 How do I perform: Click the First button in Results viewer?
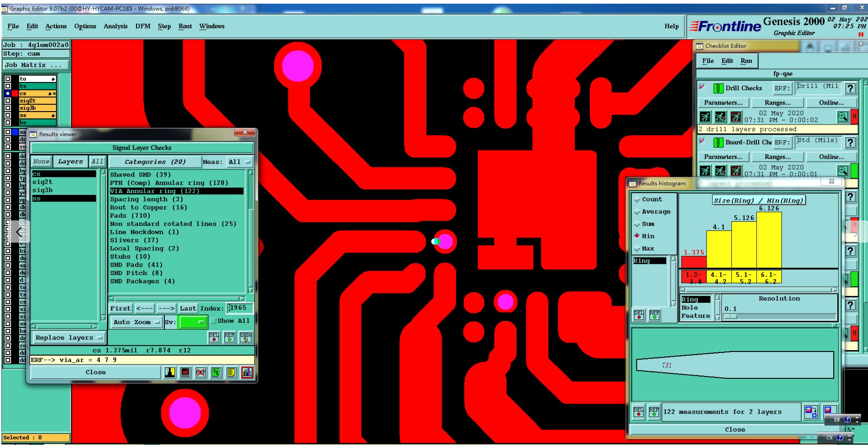120,308
